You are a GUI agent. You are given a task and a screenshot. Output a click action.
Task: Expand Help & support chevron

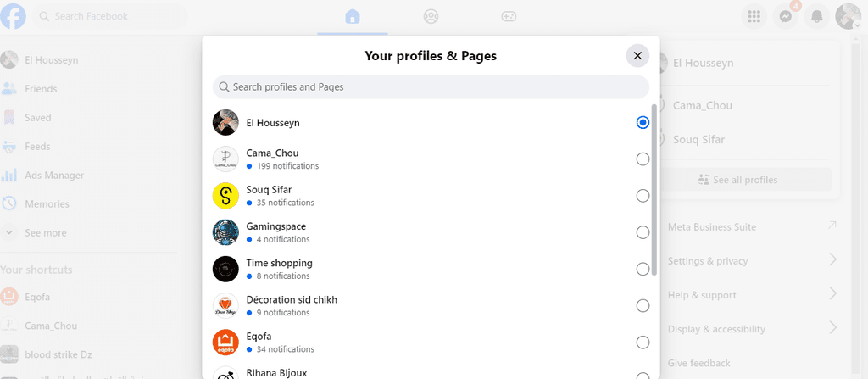(832, 293)
